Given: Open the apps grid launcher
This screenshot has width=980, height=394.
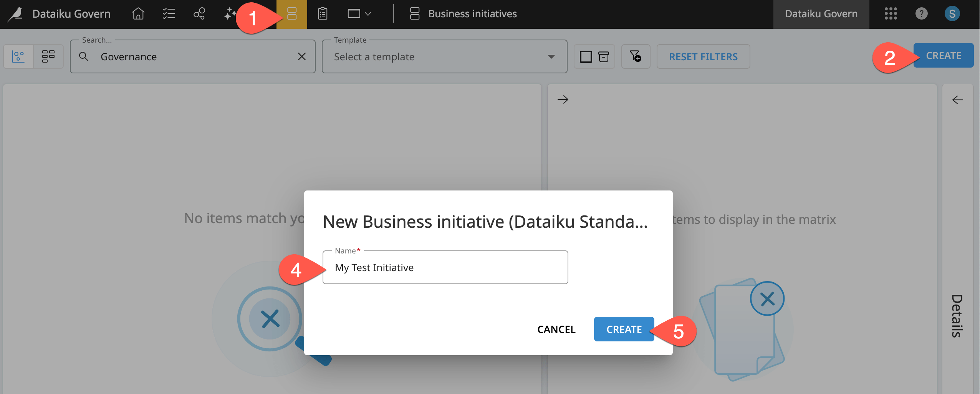Looking at the screenshot, I should pos(891,14).
